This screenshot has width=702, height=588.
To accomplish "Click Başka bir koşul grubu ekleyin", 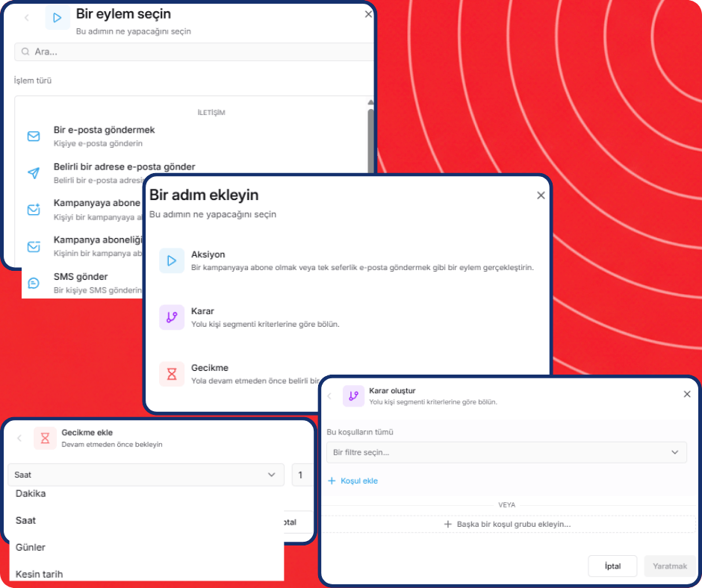I will pos(508,524).
